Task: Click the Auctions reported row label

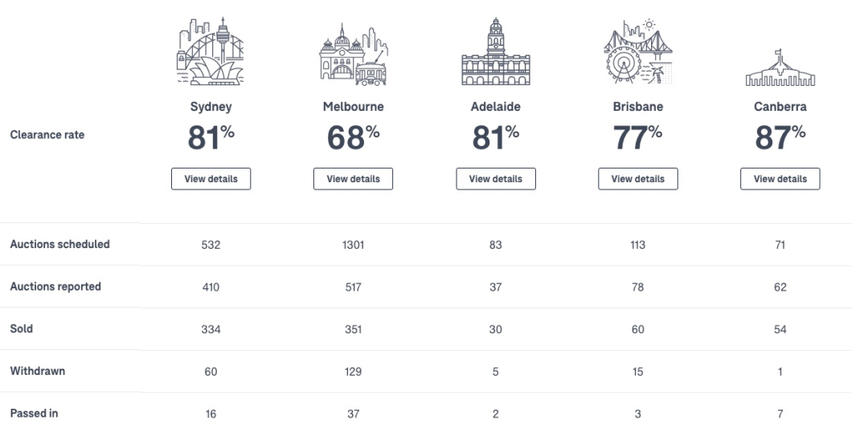Action: [x=55, y=287]
